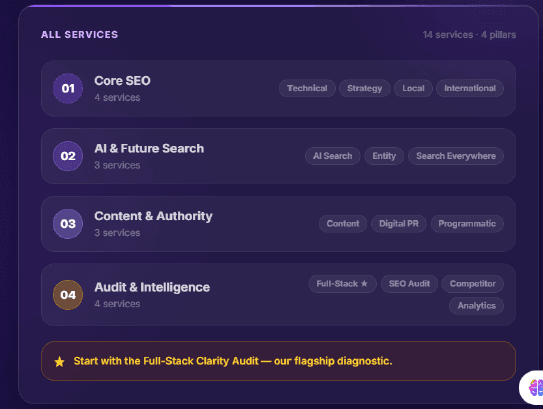This screenshot has height=409, width=543.
Task: Select the Strategy service tag
Action: click(365, 88)
